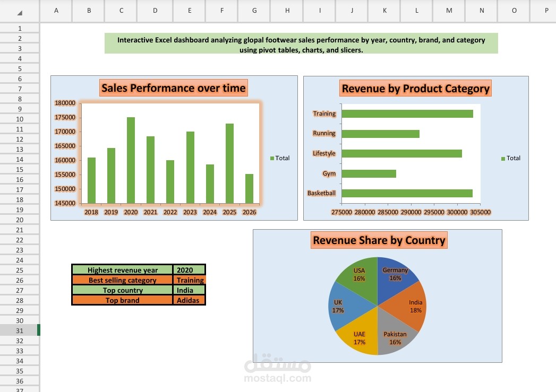Select row 10 header

point(19,119)
